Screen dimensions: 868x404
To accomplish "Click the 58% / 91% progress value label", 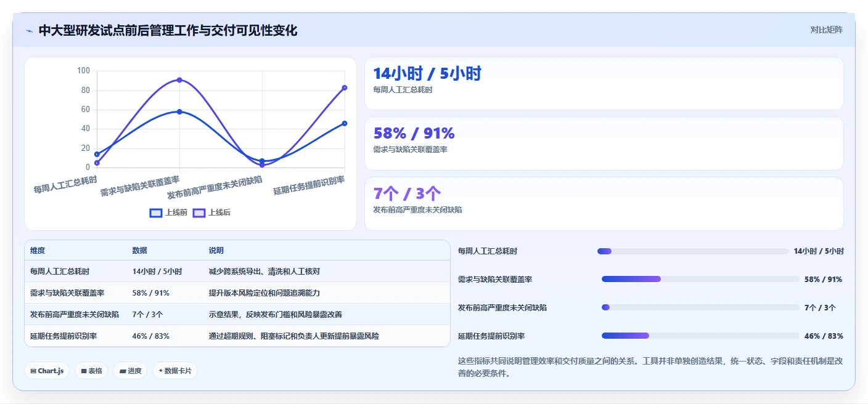I will point(824,280).
